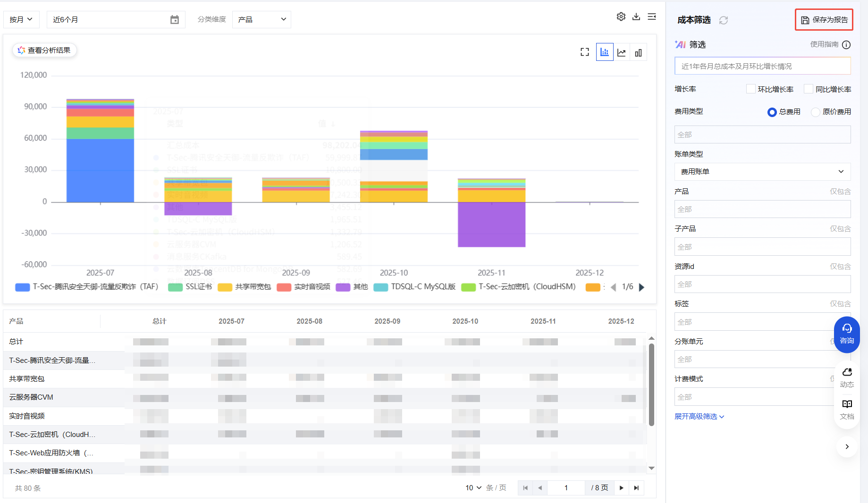Click 查看分析结果 button
The image size is (868, 503).
[44, 50]
